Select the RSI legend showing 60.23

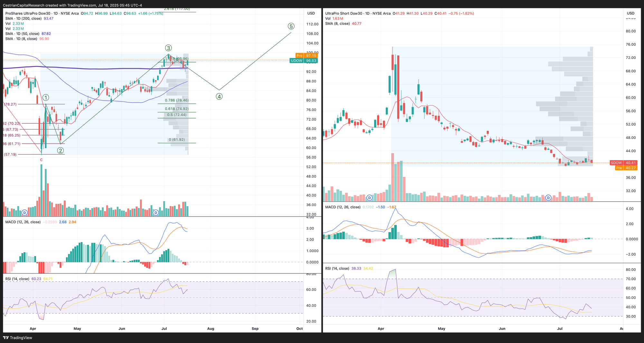click(29, 279)
